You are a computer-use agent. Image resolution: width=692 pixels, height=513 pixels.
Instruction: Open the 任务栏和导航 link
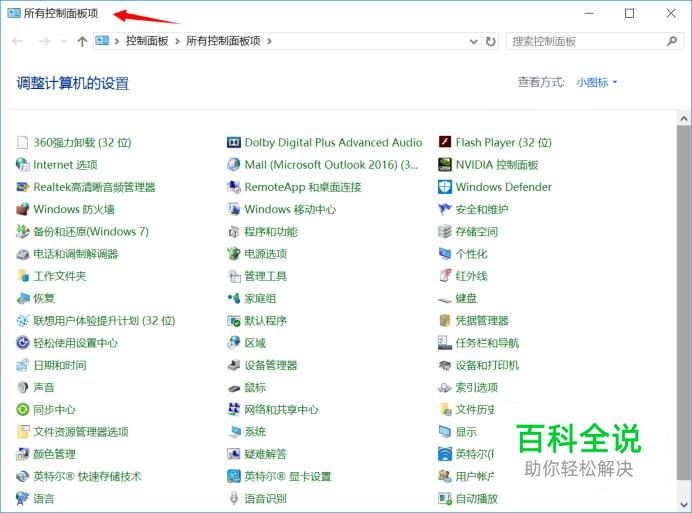pos(487,343)
